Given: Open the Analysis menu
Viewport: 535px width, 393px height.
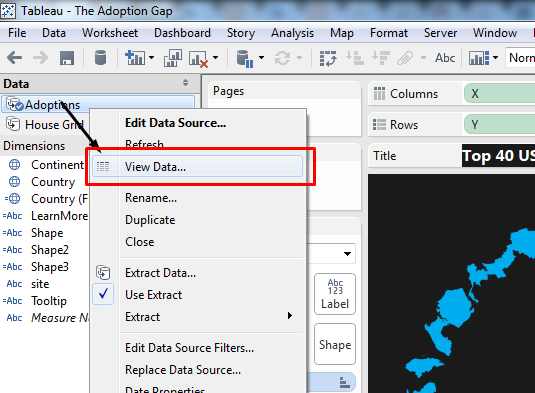Looking at the screenshot, I should (x=292, y=33).
